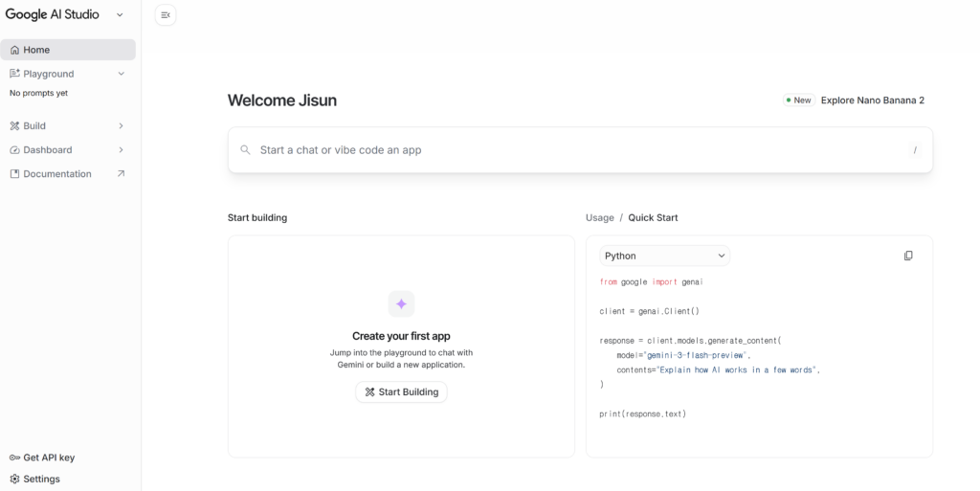Click the purple sparkle icon above Create your first app
The image size is (980, 491).
(401, 304)
